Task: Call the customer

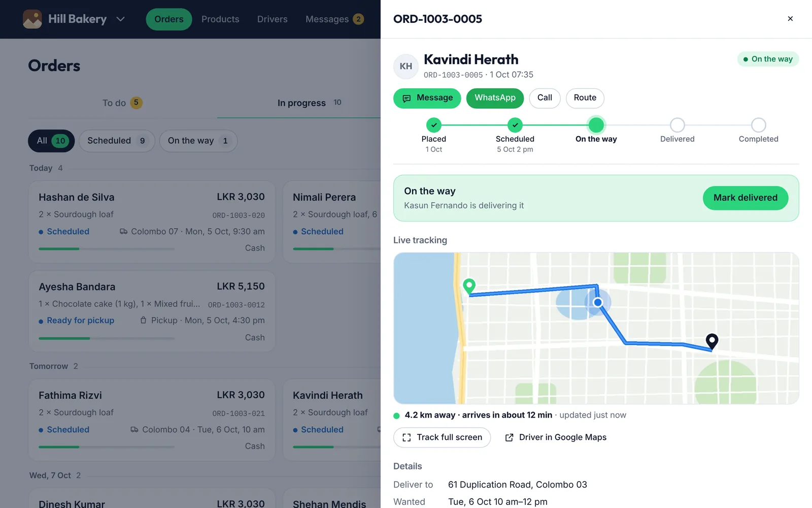Action: [x=545, y=98]
